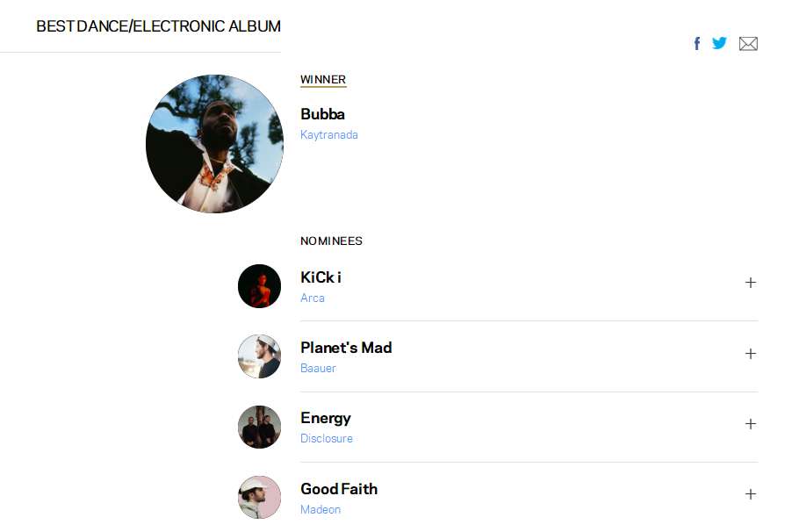Go to Baauer artist page
This screenshot has height=532, width=792.
coord(318,369)
